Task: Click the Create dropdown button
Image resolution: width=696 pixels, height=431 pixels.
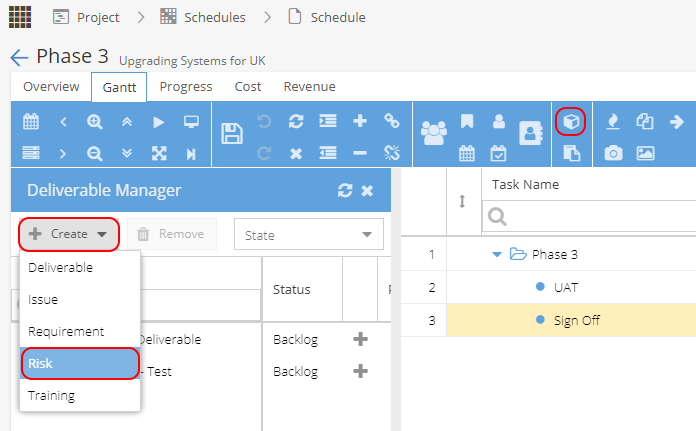Action: click(x=69, y=234)
